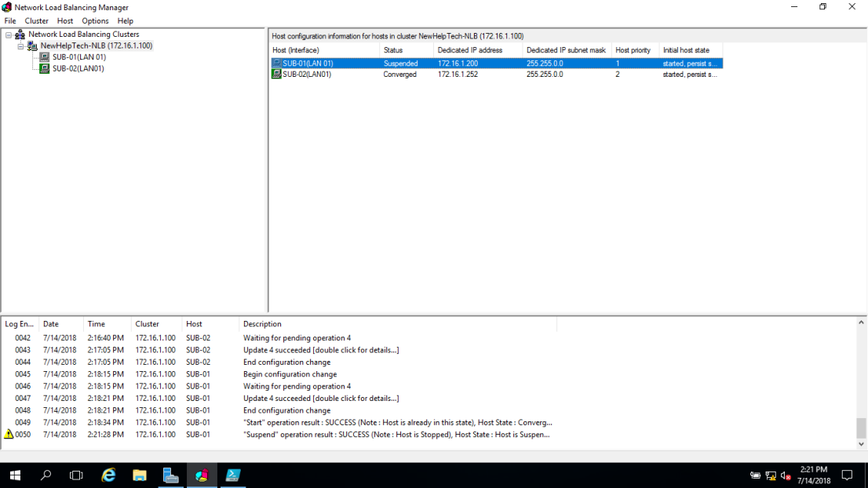Click the log pane scrollbar thumb
The height and width of the screenshot is (488, 868).
point(862,428)
